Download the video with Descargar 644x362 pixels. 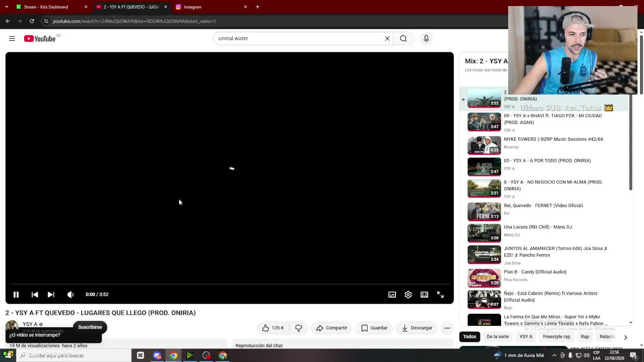417,328
